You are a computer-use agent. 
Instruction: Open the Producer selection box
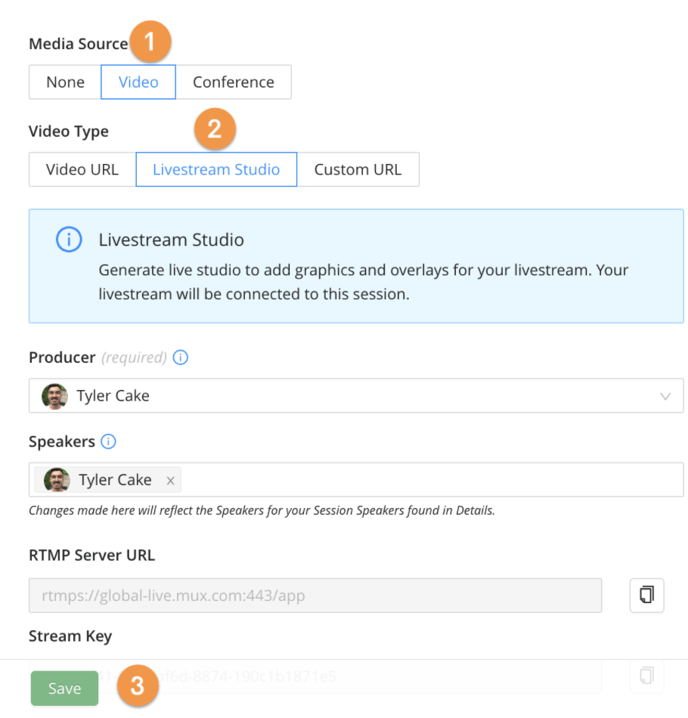click(x=356, y=396)
